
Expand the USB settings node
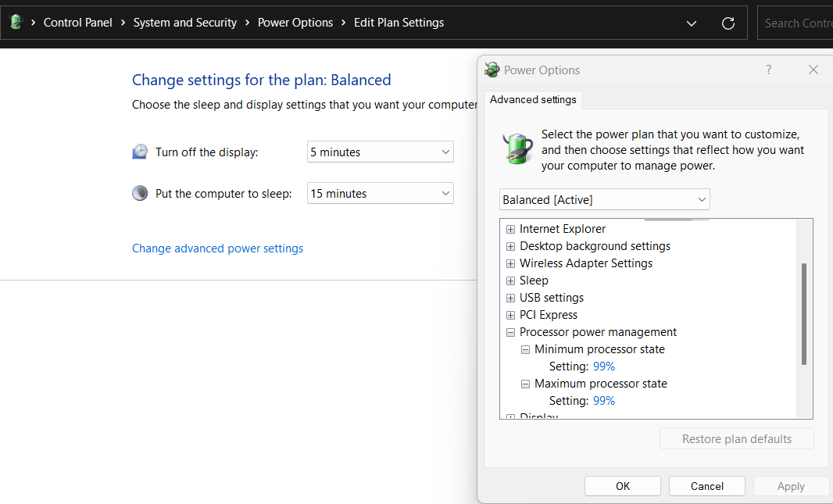(511, 298)
